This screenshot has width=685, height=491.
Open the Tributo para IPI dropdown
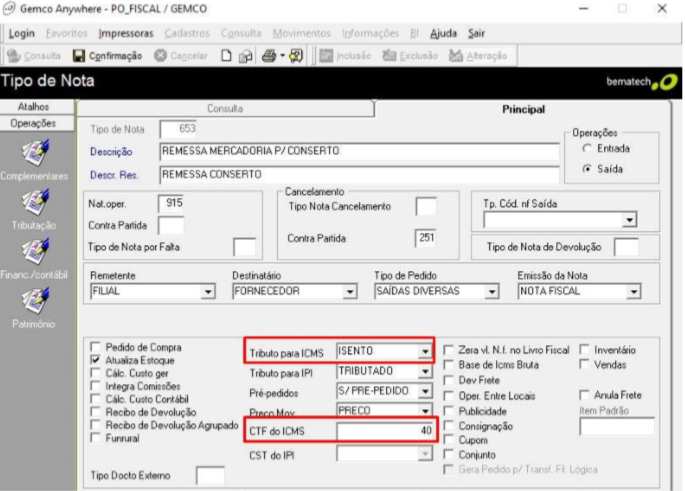coord(425,371)
